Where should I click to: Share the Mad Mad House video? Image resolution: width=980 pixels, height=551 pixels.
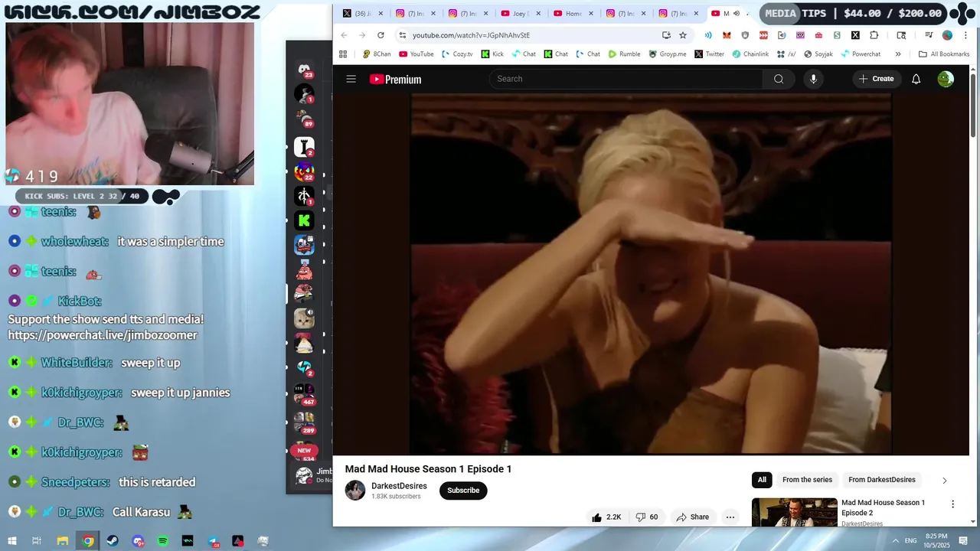[692, 517]
